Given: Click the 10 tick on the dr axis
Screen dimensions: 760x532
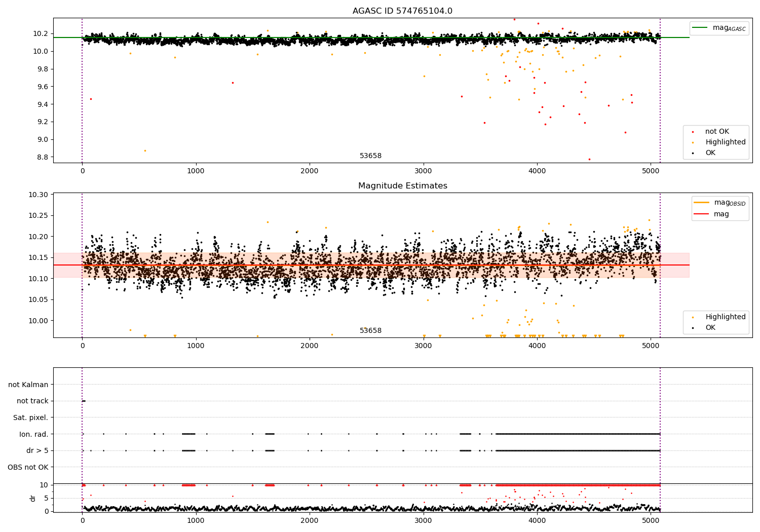Looking at the screenshot, I should [x=44, y=485].
